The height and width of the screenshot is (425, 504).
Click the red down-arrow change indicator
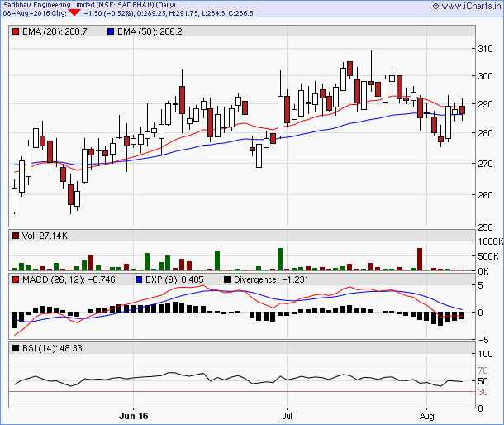tap(74, 12)
